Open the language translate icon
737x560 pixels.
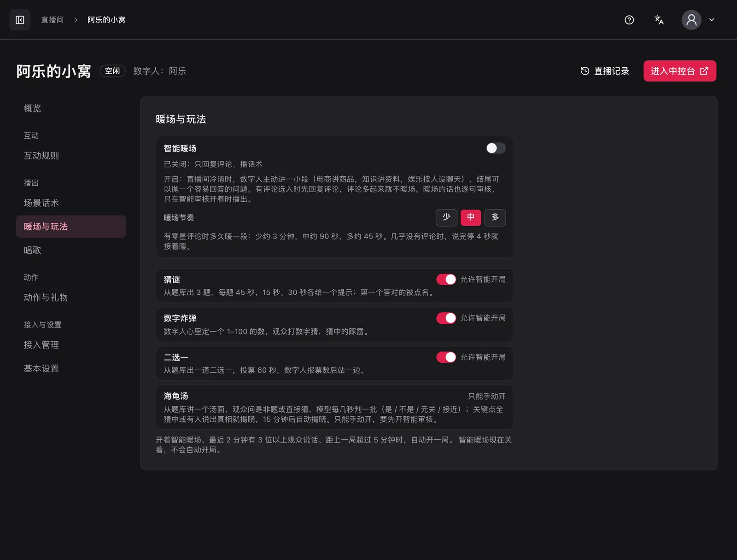click(x=659, y=20)
